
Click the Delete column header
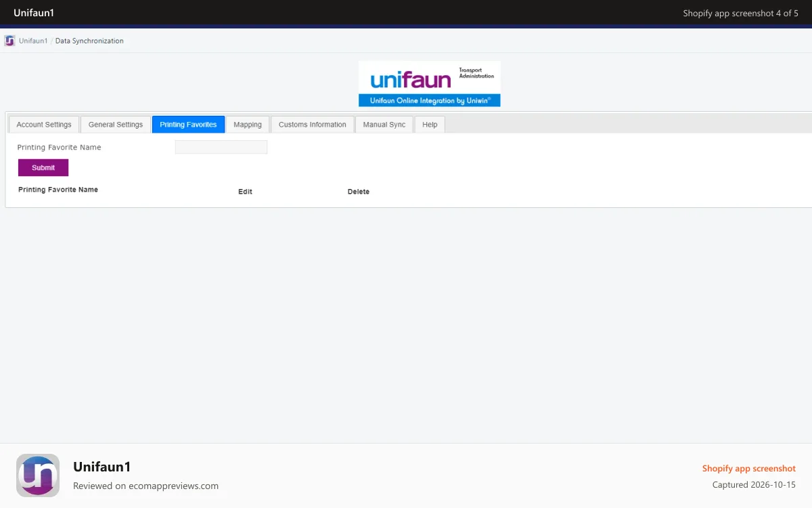[359, 192]
